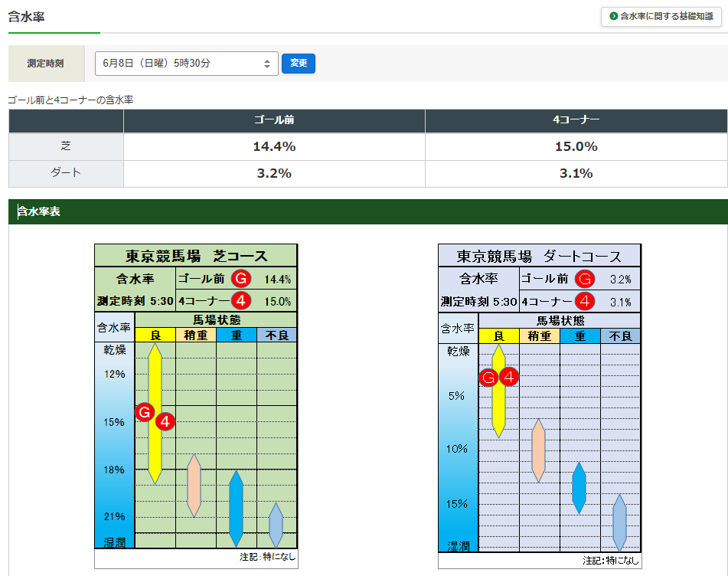This screenshot has width=728, height=576.
Task: Select the 3.2% dirt goal value
Action: coord(274,173)
